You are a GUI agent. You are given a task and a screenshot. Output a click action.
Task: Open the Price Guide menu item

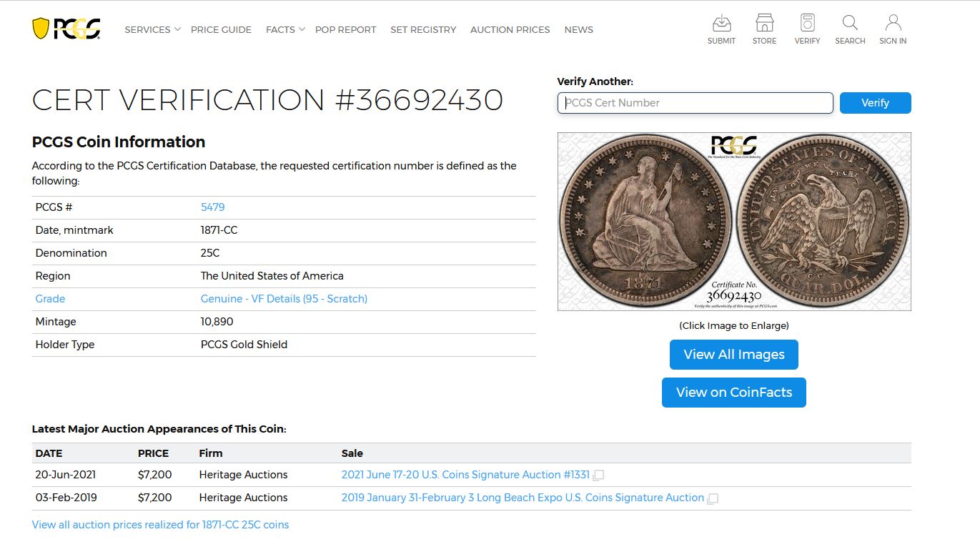[x=221, y=29]
